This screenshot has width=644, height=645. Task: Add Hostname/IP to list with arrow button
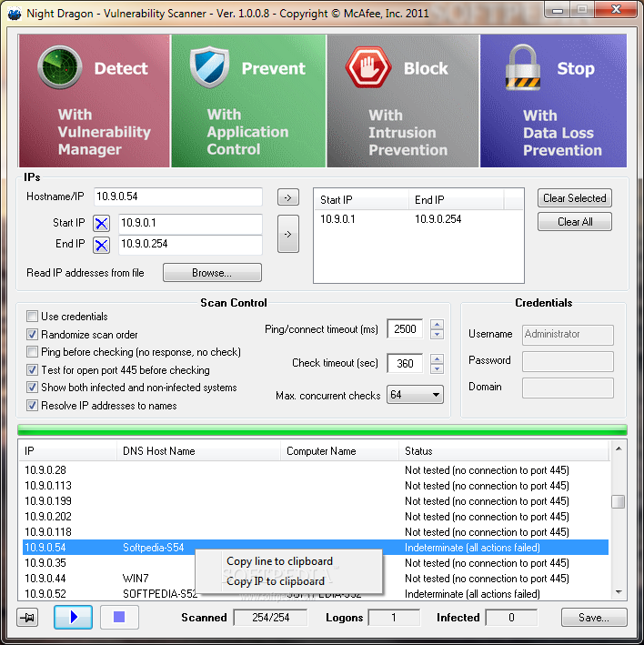click(x=287, y=197)
